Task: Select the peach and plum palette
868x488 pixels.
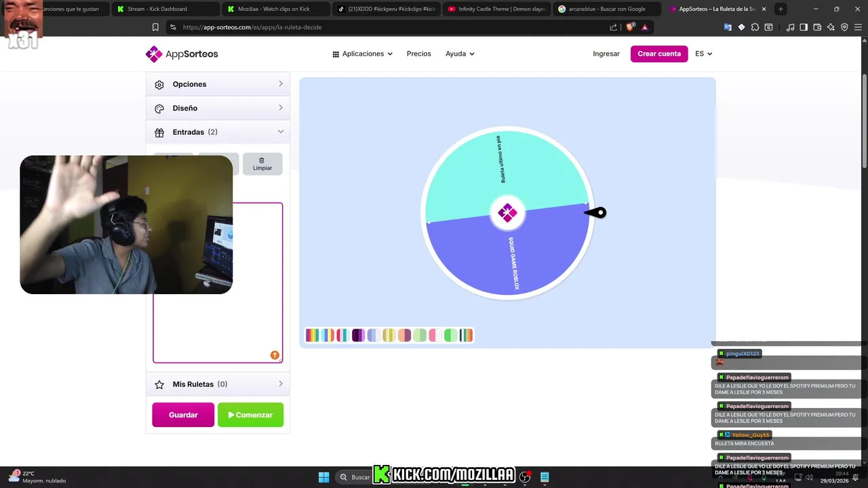Action: click(x=404, y=335)
